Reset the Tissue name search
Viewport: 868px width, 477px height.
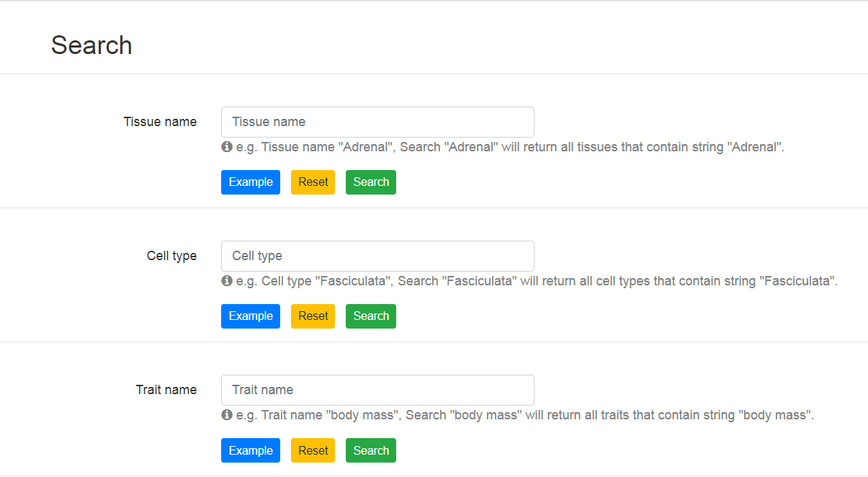click(313, 182)
